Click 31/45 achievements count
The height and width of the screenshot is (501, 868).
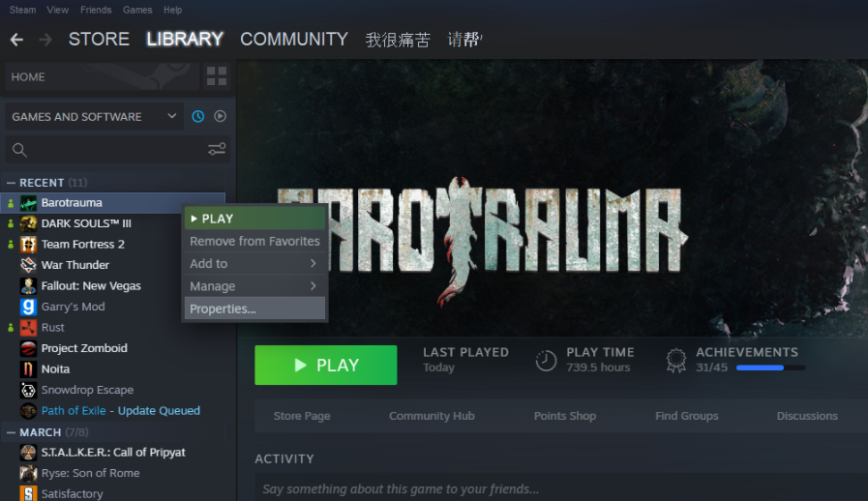[711, 368]
